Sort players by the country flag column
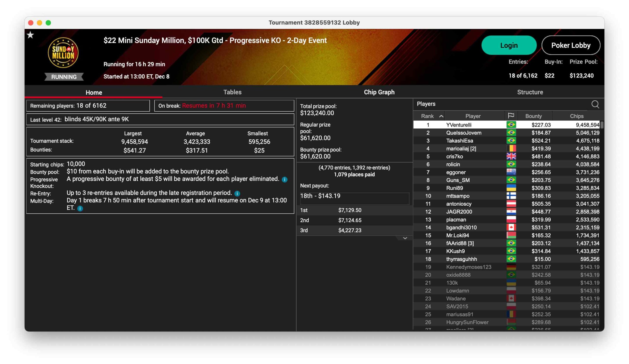 [x=511, y=116]
